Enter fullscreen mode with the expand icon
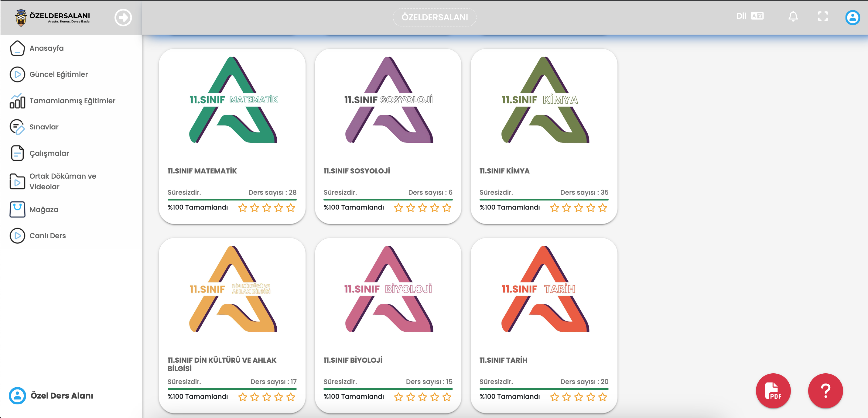Screen dimensions: 868x418 pos(822,16)
